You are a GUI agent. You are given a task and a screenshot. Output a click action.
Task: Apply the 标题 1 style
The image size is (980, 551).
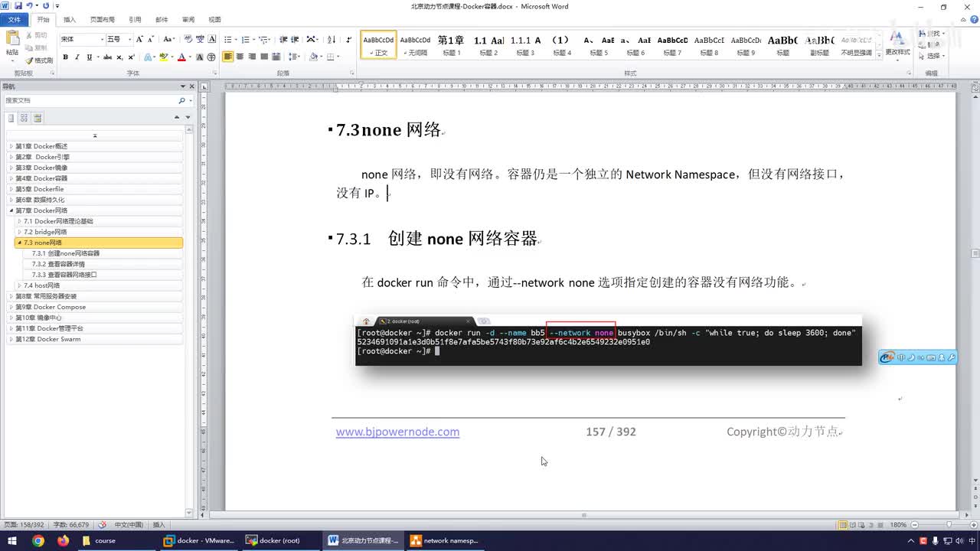[x=452, y=45]
